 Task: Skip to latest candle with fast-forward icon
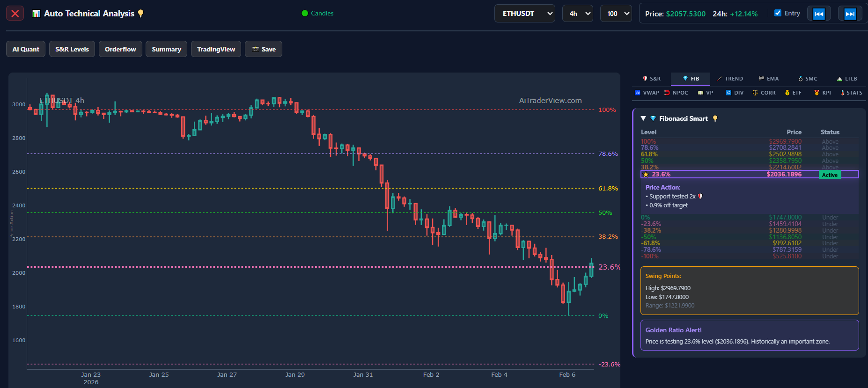click(x=850, y=14)
